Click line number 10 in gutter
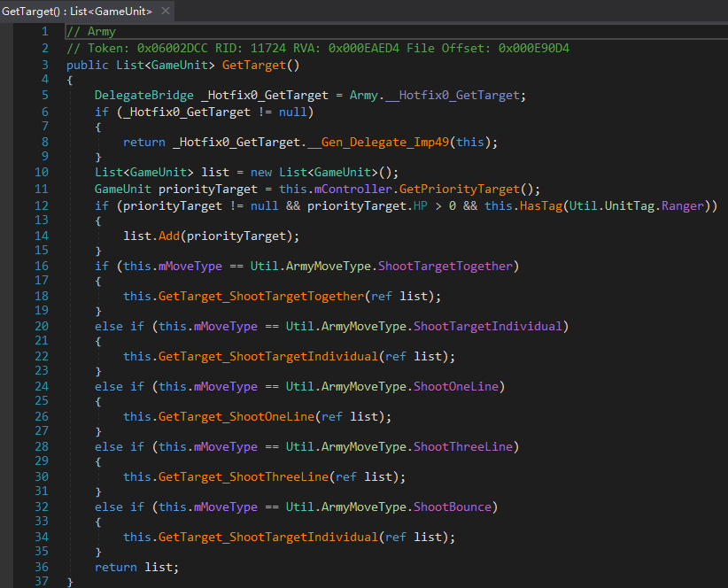The width and height of the screenshot is (728, 588). [x=42, y=172]
